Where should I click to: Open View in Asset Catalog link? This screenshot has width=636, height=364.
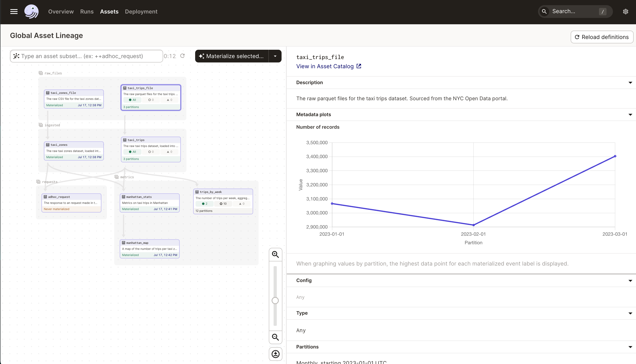328,66
